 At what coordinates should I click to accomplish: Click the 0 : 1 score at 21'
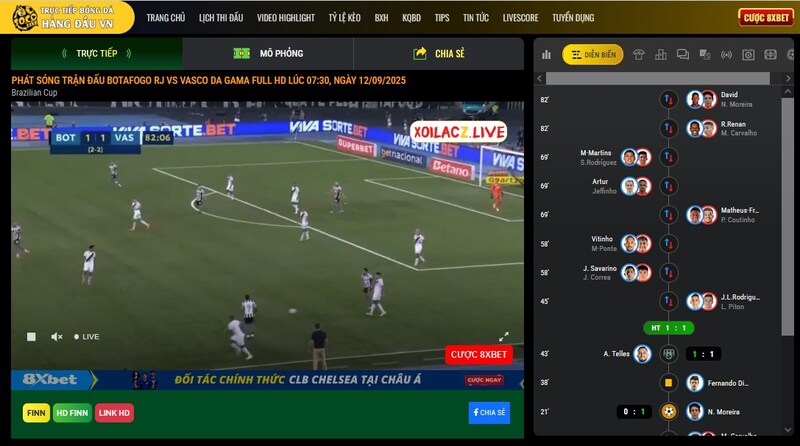point(634,411)
